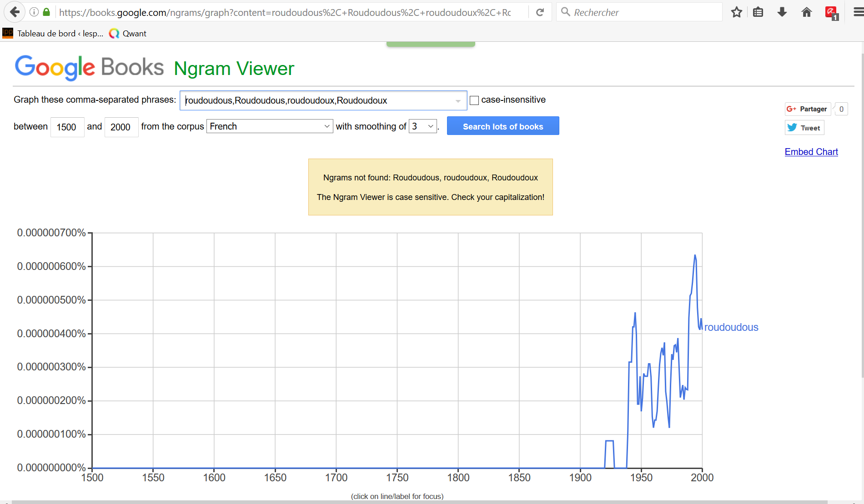864x504 pixels.
Task: Click the red extension icon in toolbar
Action: (x=831, y=13)
